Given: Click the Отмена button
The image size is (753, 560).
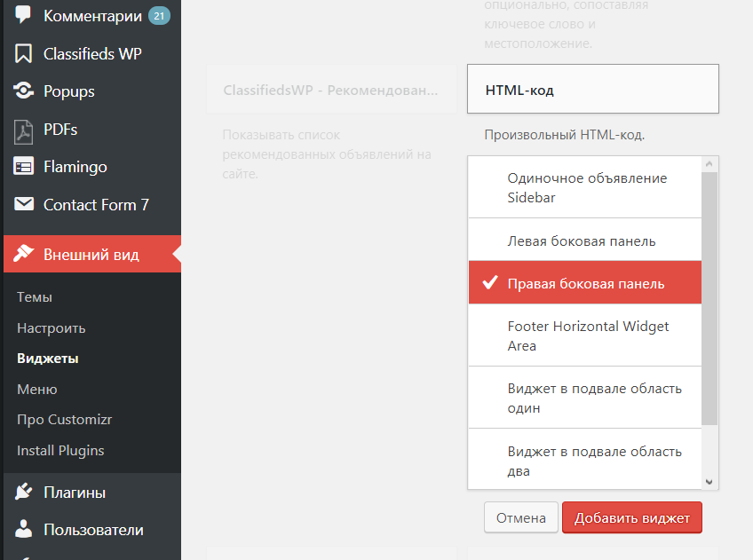Looking at the screenshot, I should coord(521,517).
